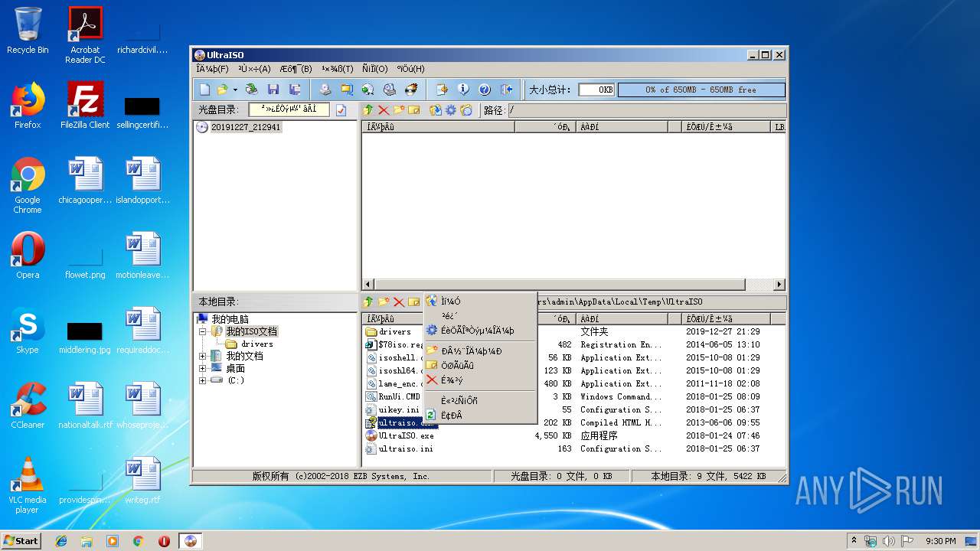Image resolution: width=980 pixels, height=551 pixels.
Task: Open the Tools (T) menu
Action: pos(338,69)
